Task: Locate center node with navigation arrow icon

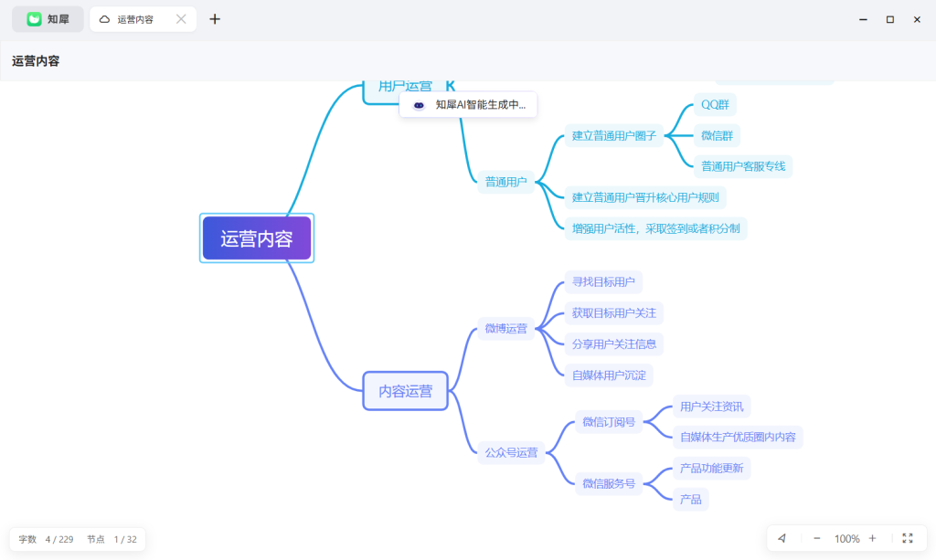Action: (782, 538)
